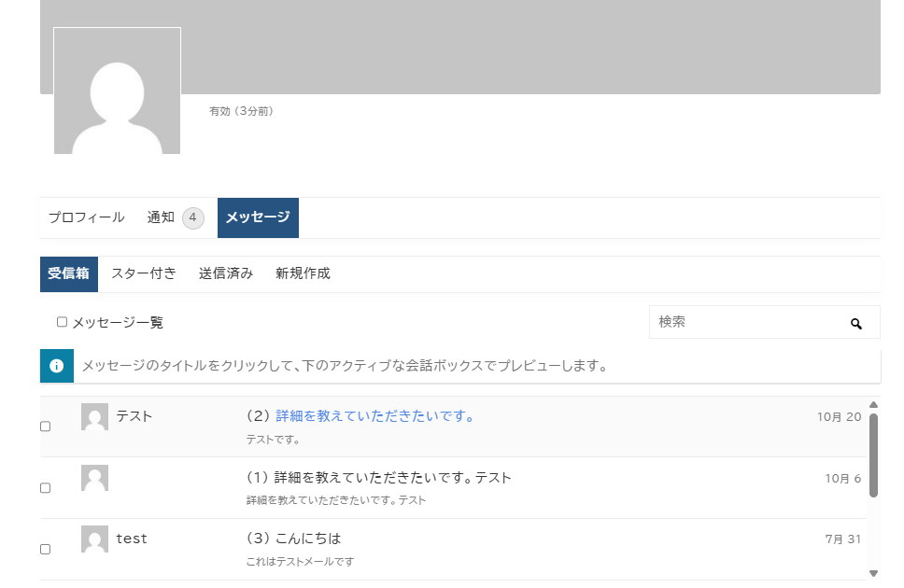
Task: Open the スター付き messages tab
Action: 143,273
